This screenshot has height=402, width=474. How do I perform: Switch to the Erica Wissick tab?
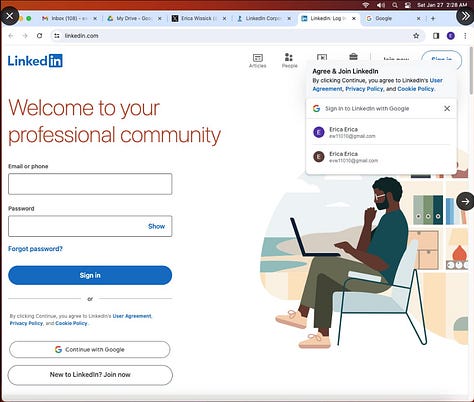click(199, 19)
